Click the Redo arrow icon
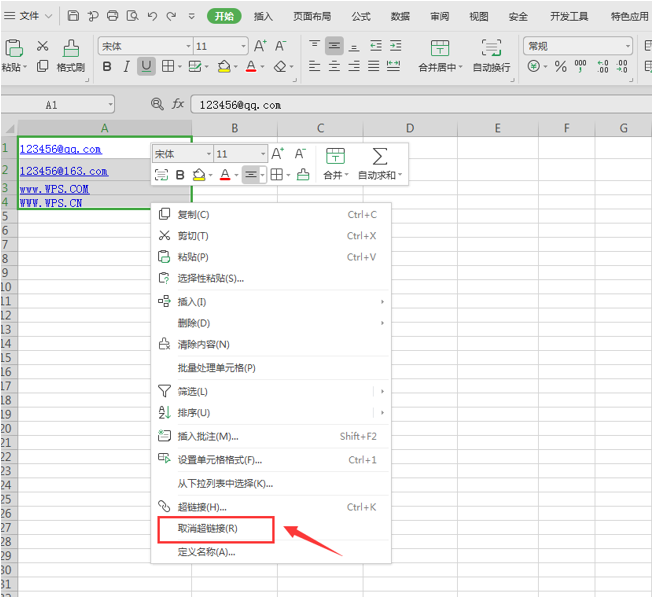The height and width of the screenshot is (601, 653). click(171, 16)
